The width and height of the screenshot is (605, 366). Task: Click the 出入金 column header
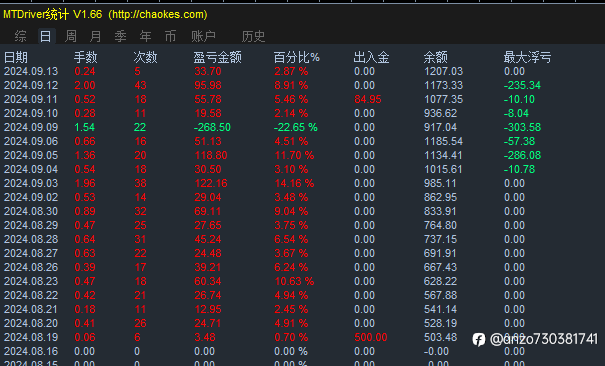coord(371,57)
